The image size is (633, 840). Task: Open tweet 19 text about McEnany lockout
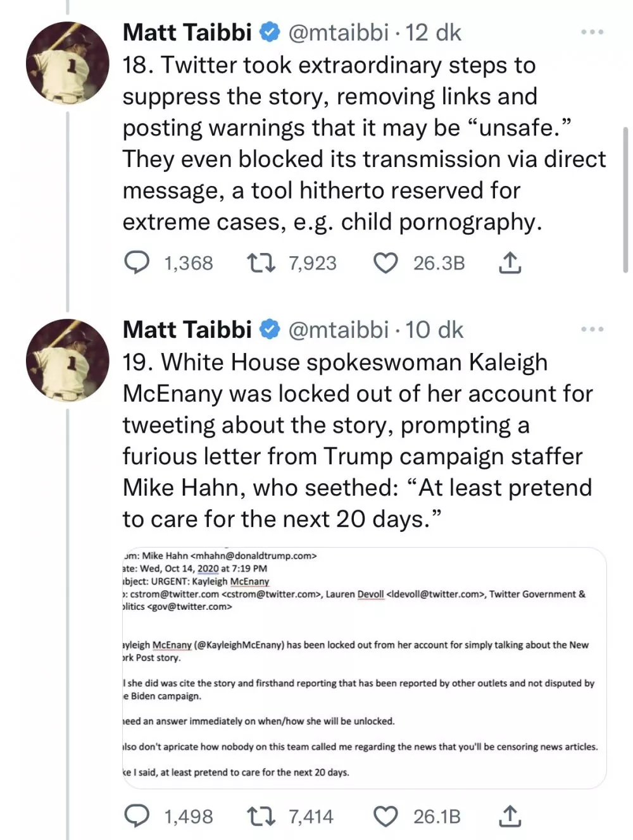click(x=358, y=441)
